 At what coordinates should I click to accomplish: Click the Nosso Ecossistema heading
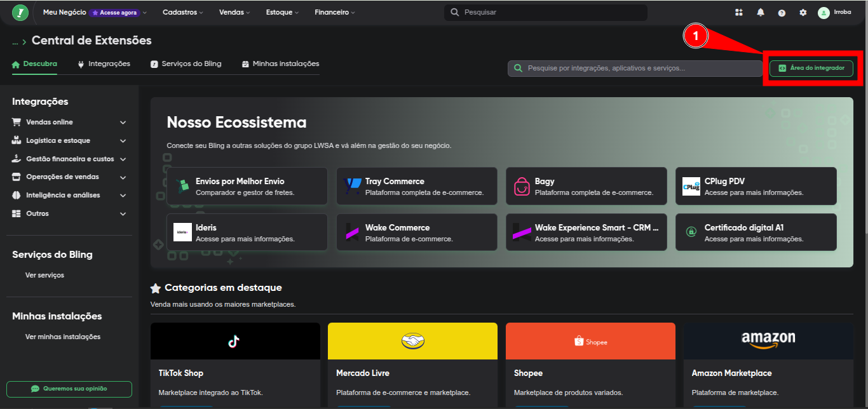[x=236, y=122]
